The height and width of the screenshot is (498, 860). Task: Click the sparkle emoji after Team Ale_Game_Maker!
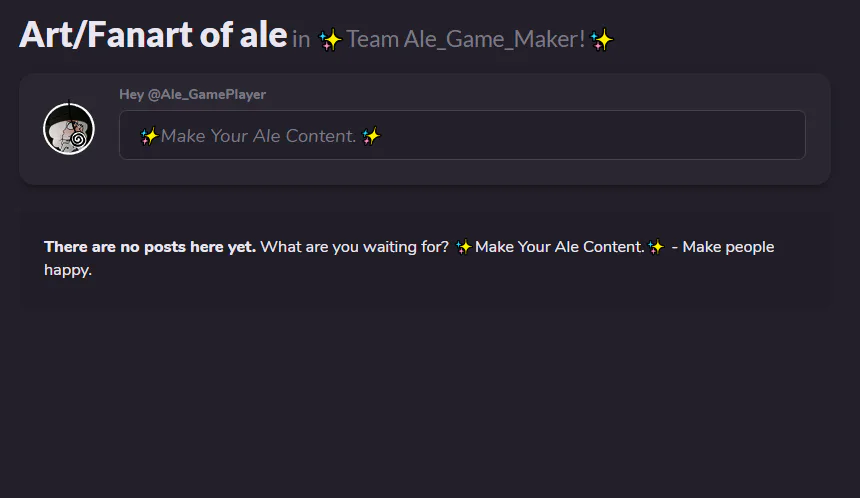coord(601,40)
